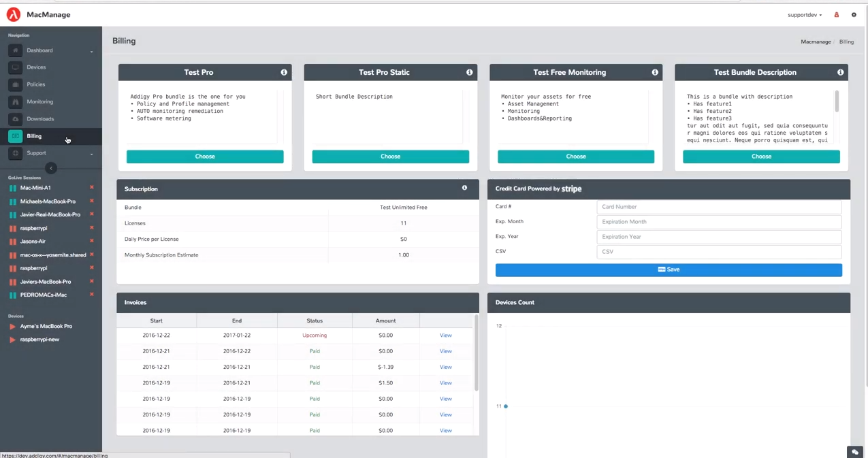
Task: Close the PEDROMACs-iMac GoLive session
Action: (92, 295)
